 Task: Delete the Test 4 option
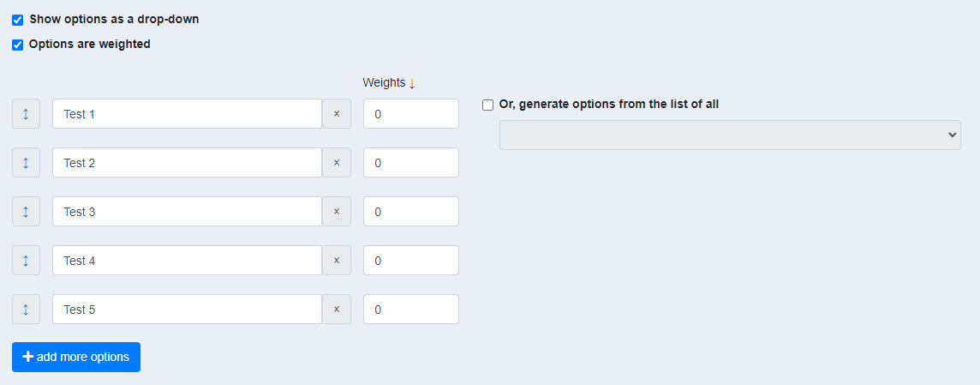click(336, 261)
